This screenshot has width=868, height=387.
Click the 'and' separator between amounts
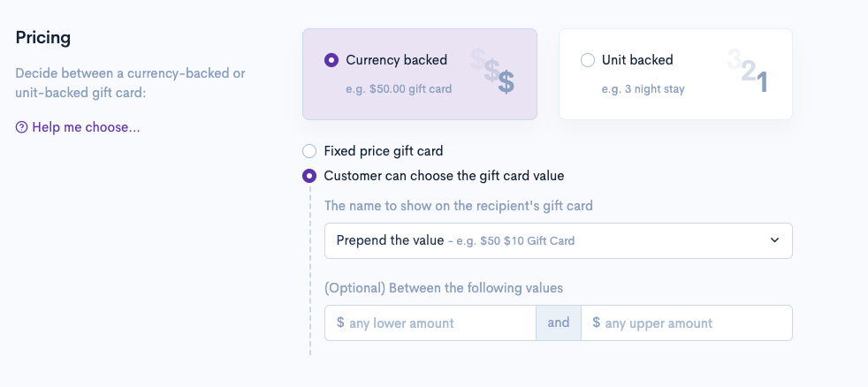click(559, 322)
